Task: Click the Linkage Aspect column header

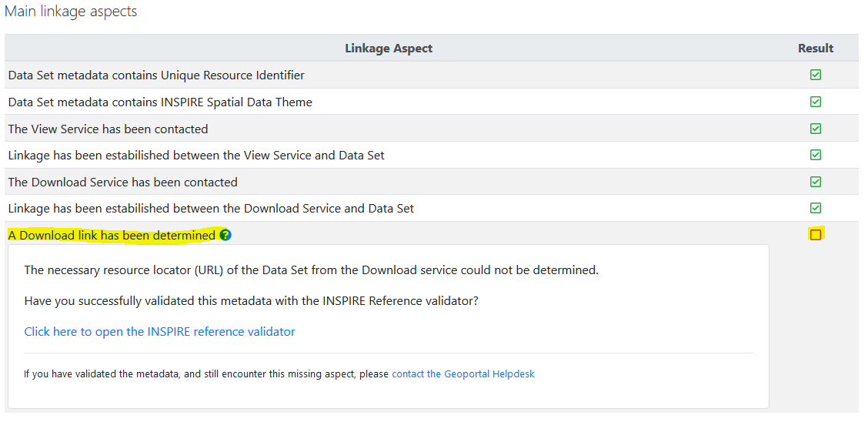Action: point(389,48)
